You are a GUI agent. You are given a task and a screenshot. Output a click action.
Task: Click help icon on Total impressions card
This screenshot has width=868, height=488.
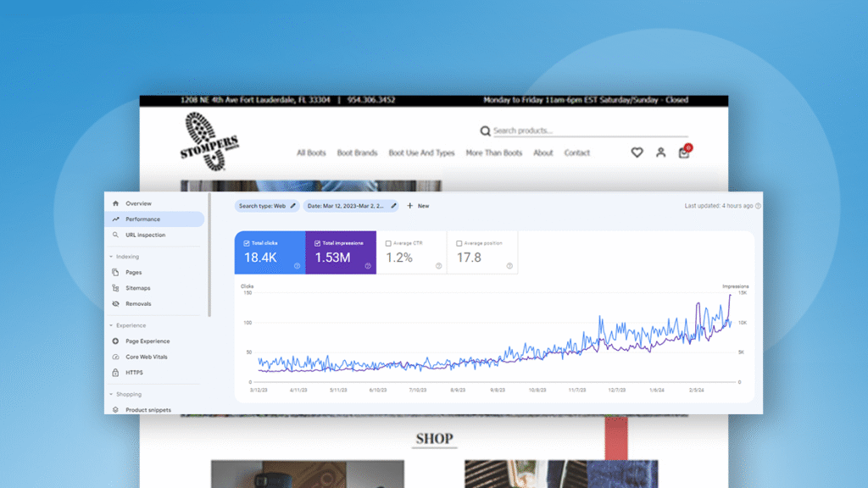coord(368,266)
